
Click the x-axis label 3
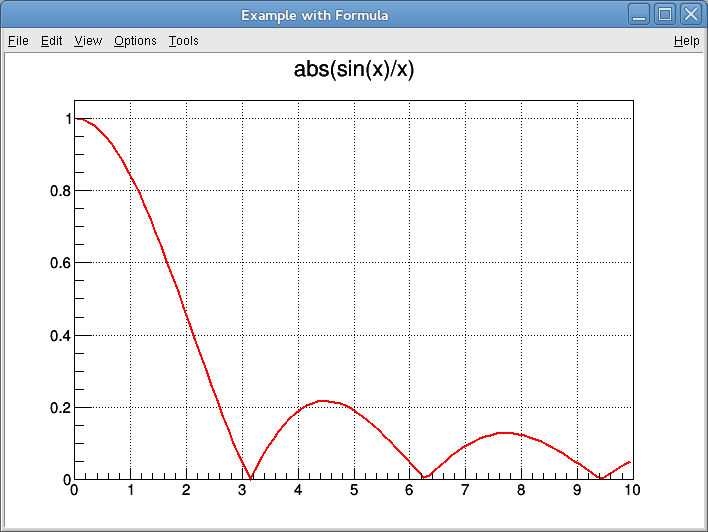242,490
